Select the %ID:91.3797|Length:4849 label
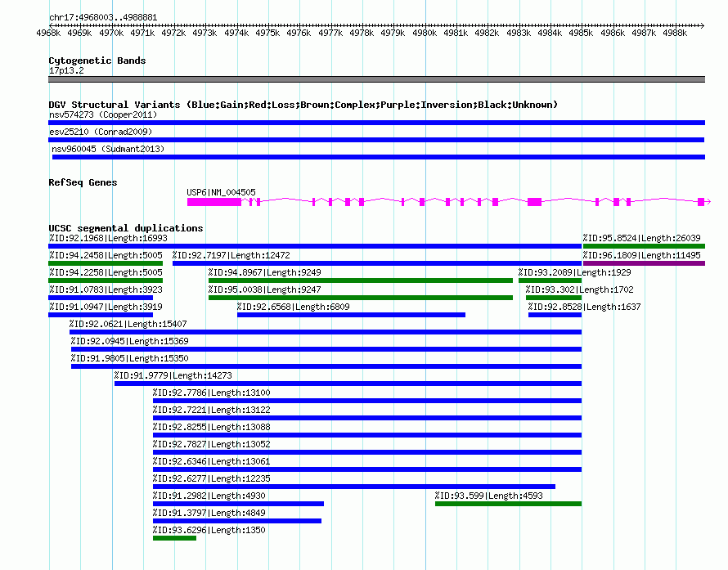Image resolution: width=728 pixels, height=570 pixels. pyautogui.click(x=209, y=513)
